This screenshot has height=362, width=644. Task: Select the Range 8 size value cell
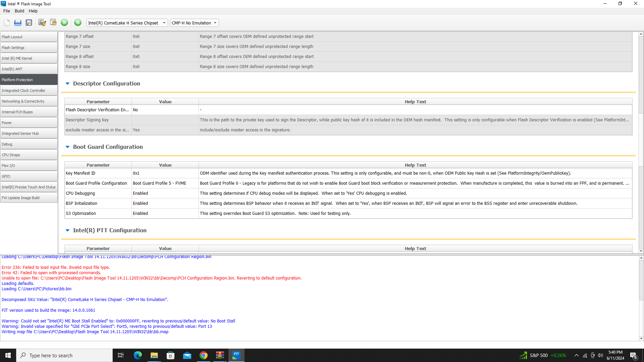pyautogui.click(x=165, y=67)
